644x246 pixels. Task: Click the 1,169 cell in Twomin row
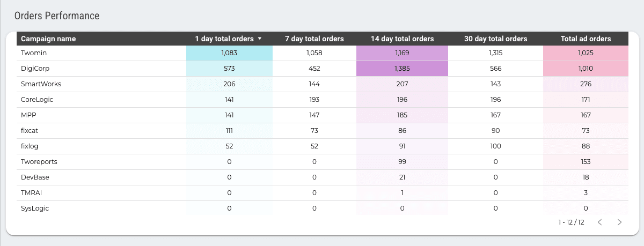point(402,53)
